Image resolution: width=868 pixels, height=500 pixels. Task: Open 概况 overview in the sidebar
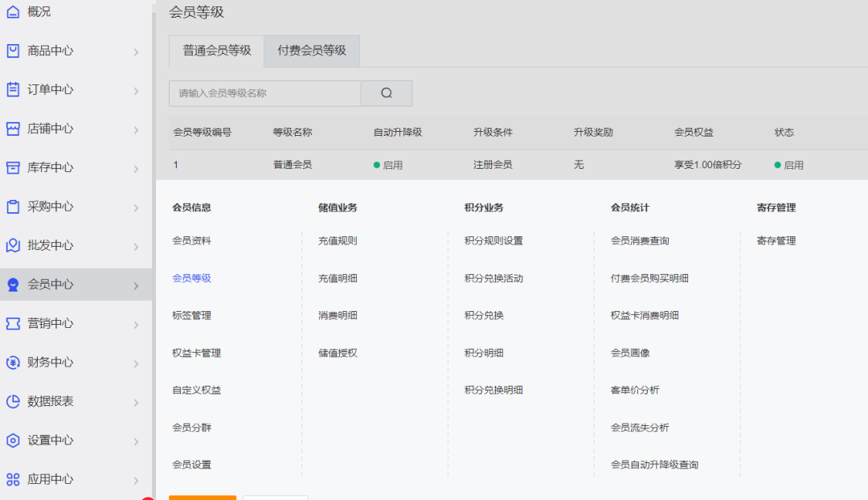point(39,11)
